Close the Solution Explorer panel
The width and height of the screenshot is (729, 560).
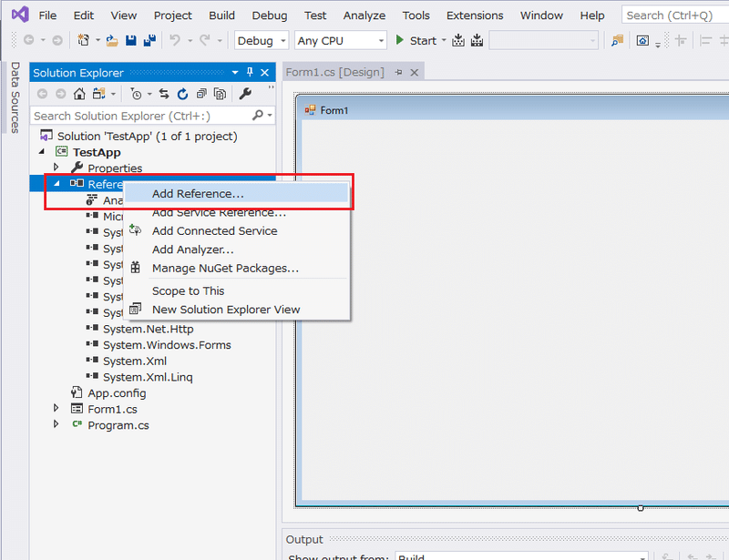point(264,73)
